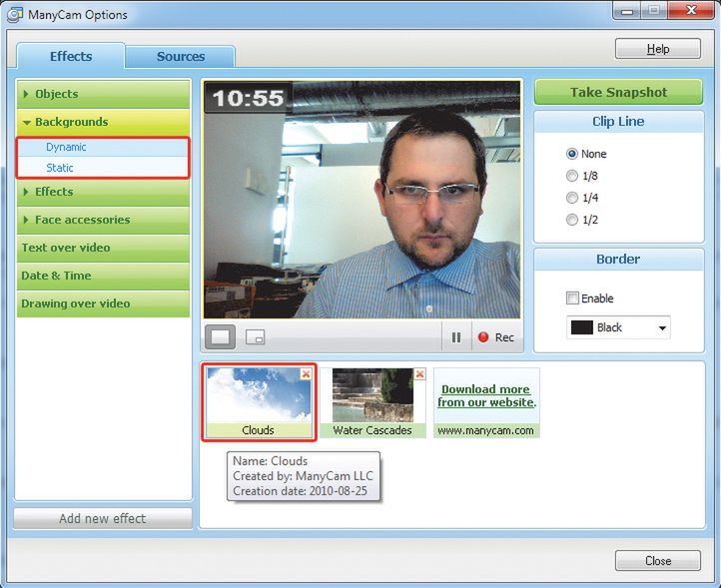Open Date & Time section
The height and width of the screenshot is (588, 721).
tap(103, 276)
